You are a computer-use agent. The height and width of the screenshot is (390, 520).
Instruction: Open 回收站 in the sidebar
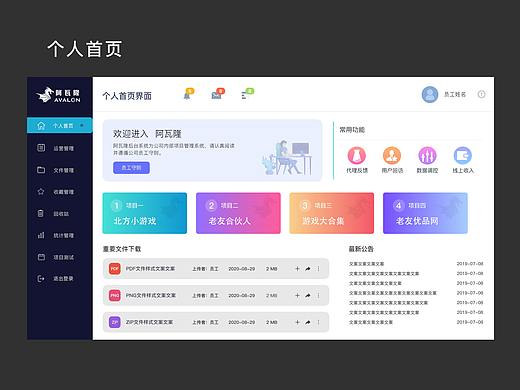point(60,214)
